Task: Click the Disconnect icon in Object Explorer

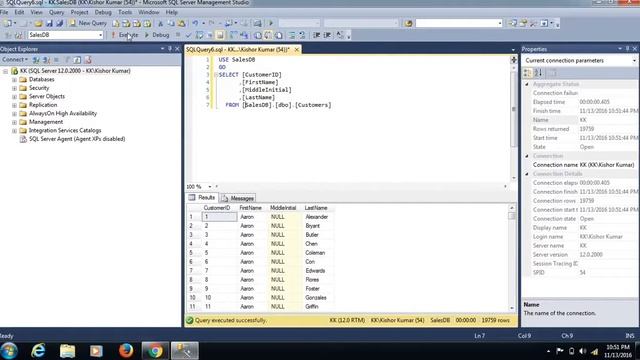Action: point(46,60)
